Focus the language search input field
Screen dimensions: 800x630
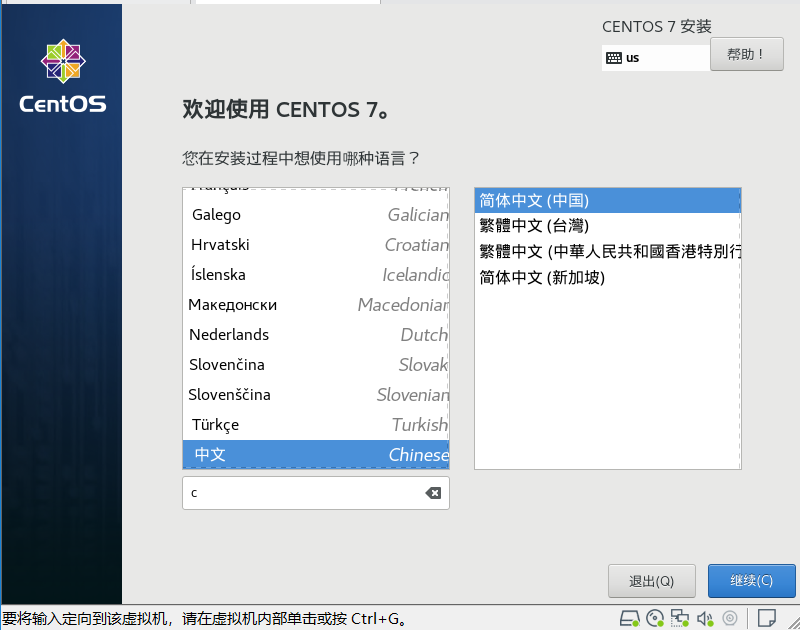(x=316, y=493)
